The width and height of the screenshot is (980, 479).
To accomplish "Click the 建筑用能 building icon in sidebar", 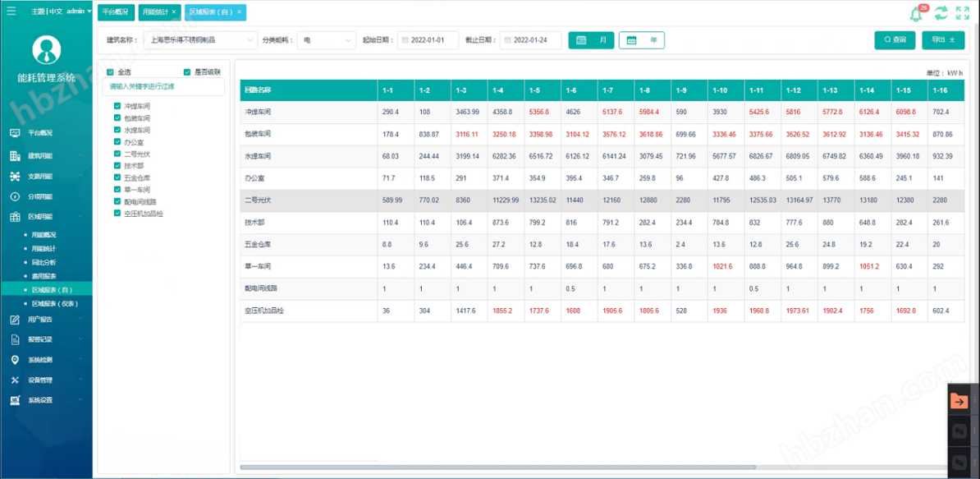I will (15, 156).
